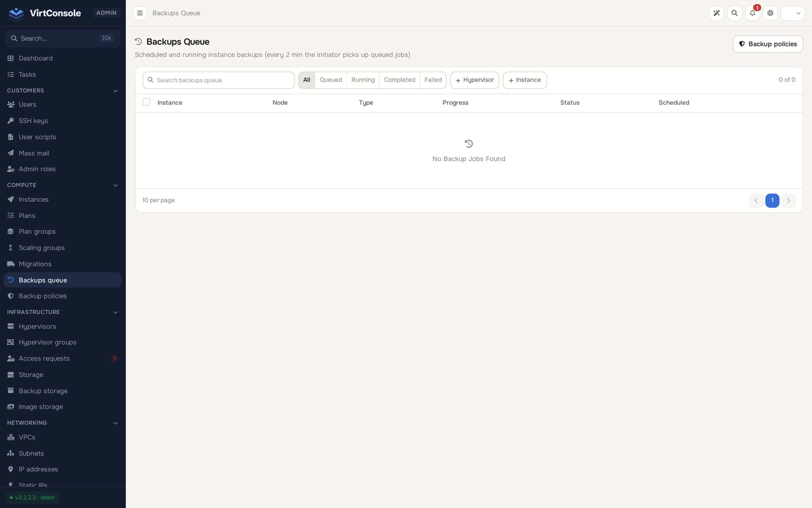Select the Queued filter tab
Viewport: 812px width, 508px height.
point(331,80)
